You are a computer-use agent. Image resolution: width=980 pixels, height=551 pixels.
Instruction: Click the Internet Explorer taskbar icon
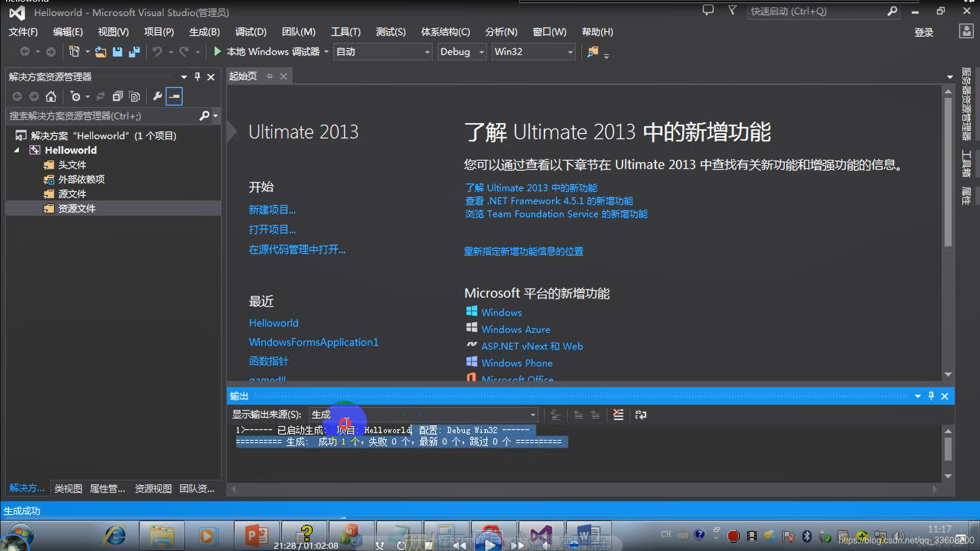[115, 535]
